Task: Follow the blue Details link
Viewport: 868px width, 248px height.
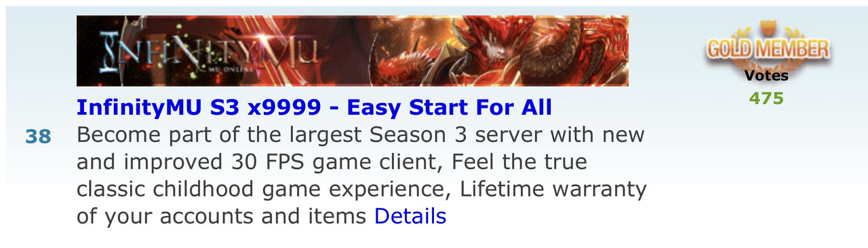Action: point(410,216)
